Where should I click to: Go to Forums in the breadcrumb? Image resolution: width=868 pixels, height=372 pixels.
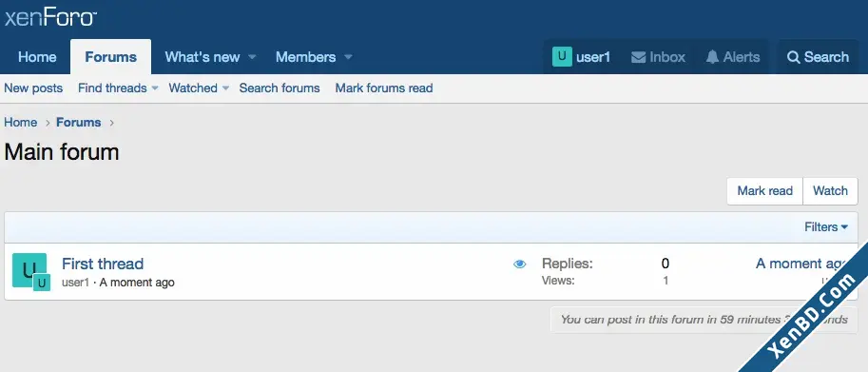(x=79, y=123)
